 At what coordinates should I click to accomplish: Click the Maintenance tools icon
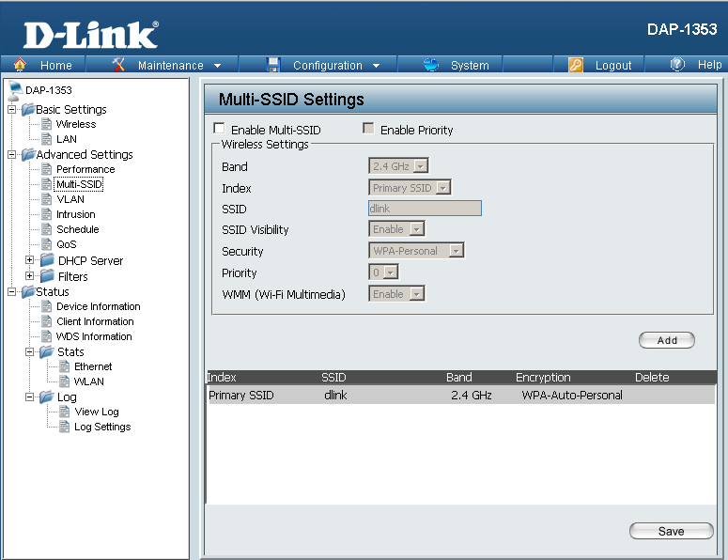118,65
